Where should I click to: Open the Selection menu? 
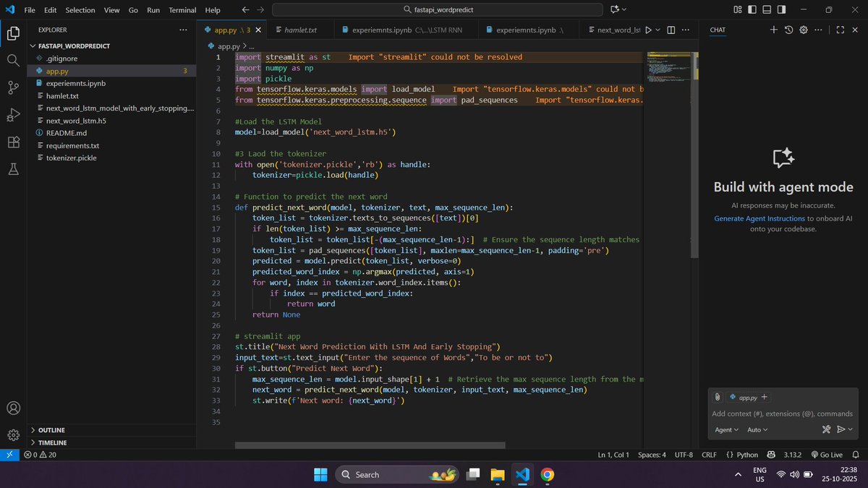coord(80,10)
